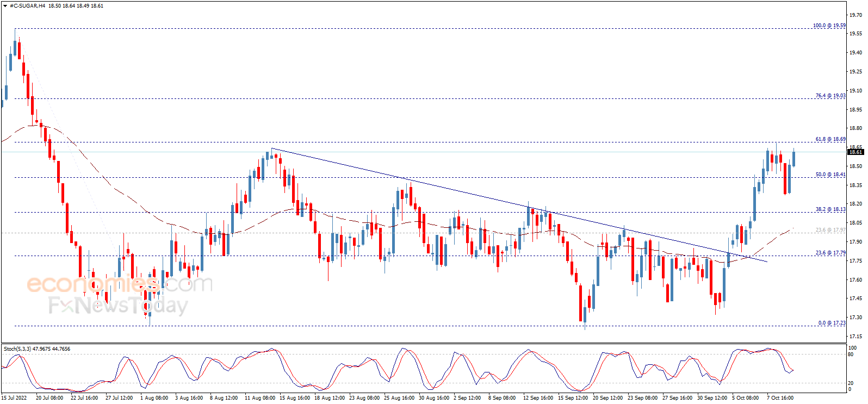This screenshot has height=404, width=868.
Task: Click the 100 level on Stochastic scale
Action: coord(853,348)
